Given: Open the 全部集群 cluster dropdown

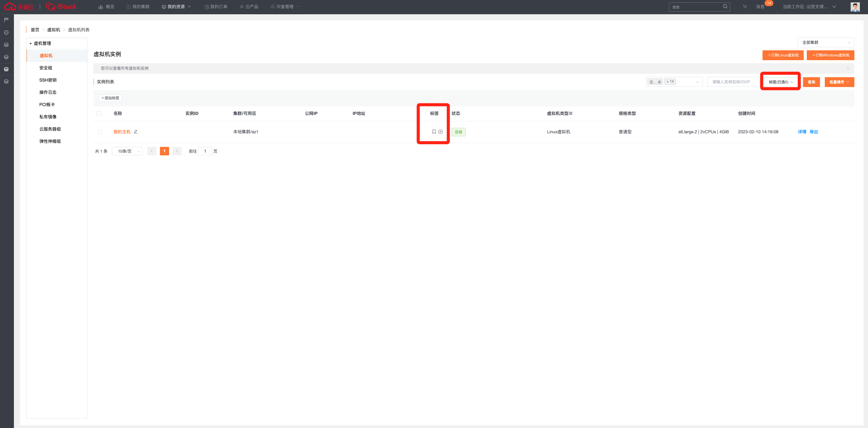Looking at the screenshot, I should [825, 42].
